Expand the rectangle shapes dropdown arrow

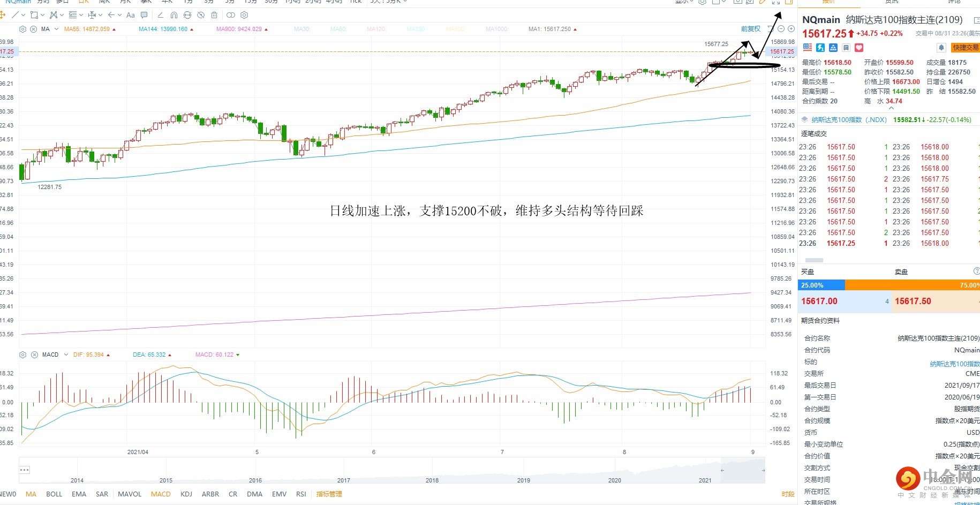pyautogui.click(x=42, y=15)
